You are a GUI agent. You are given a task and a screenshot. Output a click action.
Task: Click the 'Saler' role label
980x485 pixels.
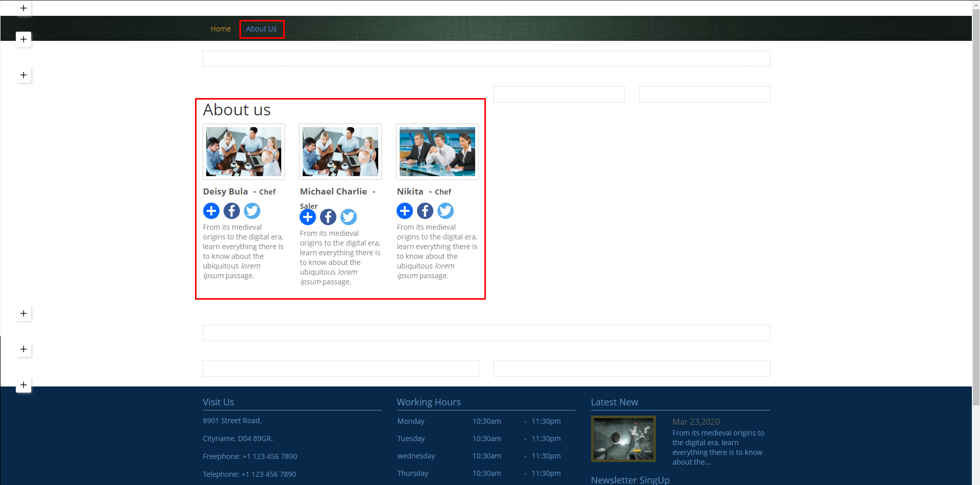(309, 206)
